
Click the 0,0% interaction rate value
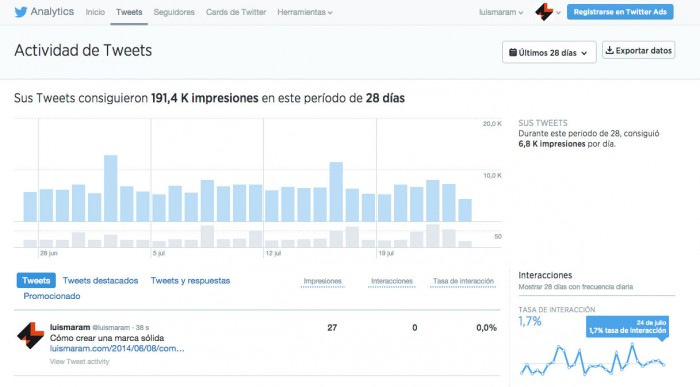pyautogui.click(x=487, y=328)
